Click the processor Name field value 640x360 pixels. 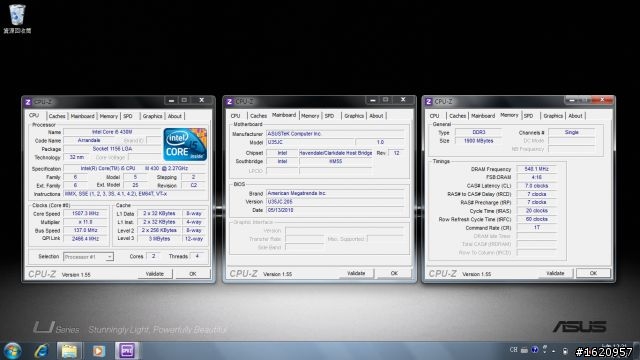[112, 132]
